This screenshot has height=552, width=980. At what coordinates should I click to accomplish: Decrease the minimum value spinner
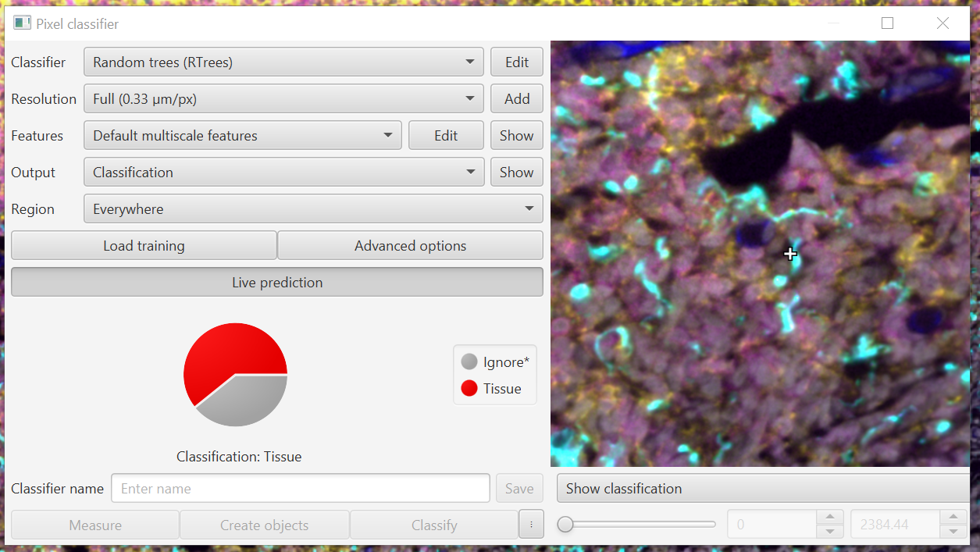pos(829,532)
